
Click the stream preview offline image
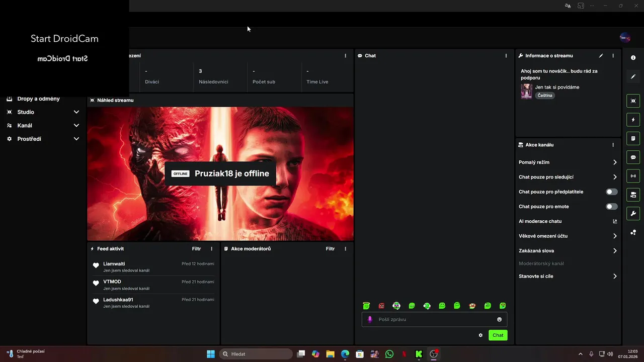(220, 173)
